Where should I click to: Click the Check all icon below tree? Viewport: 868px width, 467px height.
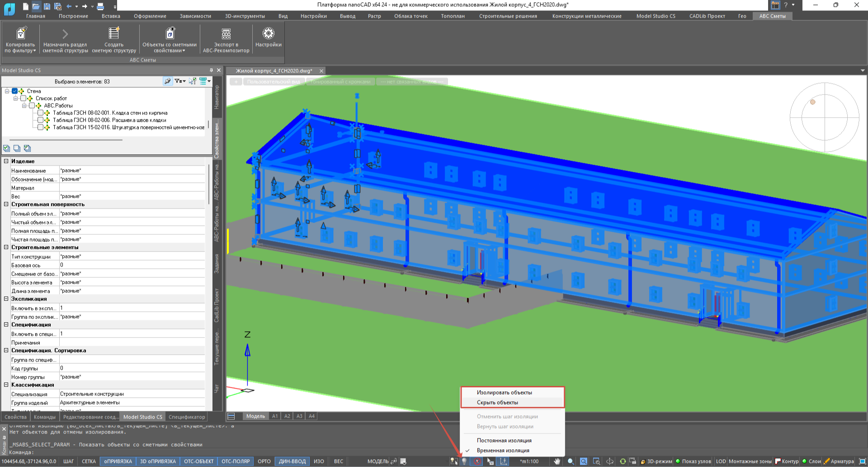[x=7, y=148]
